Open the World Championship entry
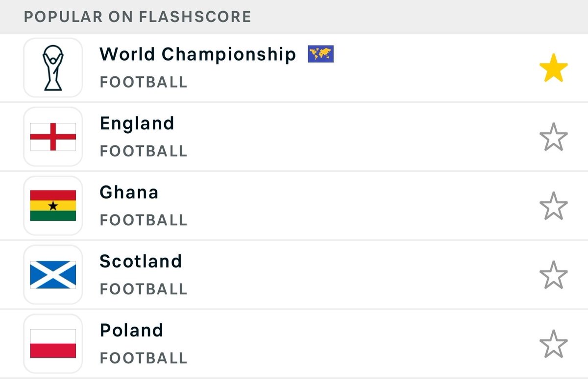588x381 pixels. click(294, 68)
